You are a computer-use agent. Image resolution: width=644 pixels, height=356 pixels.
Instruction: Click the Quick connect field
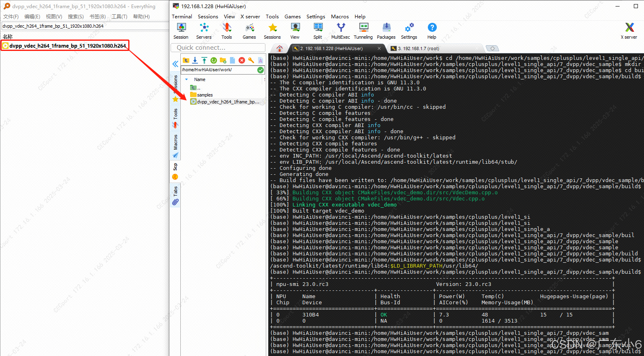click(218, 48)
